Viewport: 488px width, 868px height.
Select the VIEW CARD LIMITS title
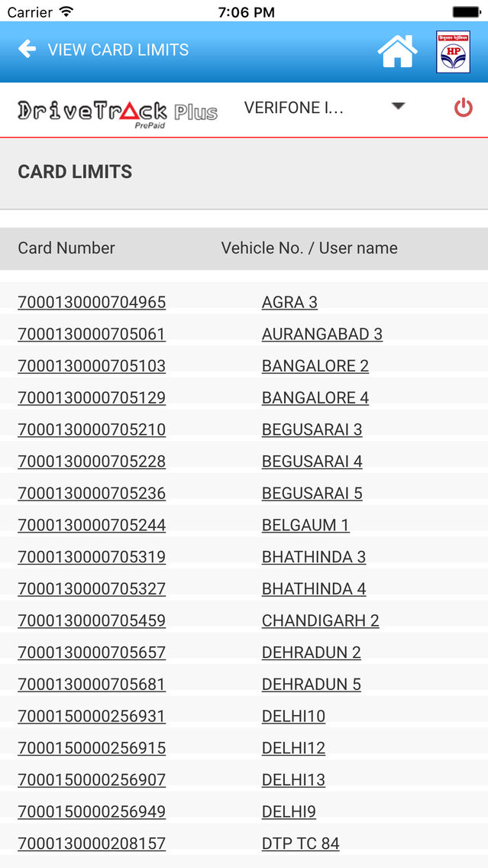118,50
